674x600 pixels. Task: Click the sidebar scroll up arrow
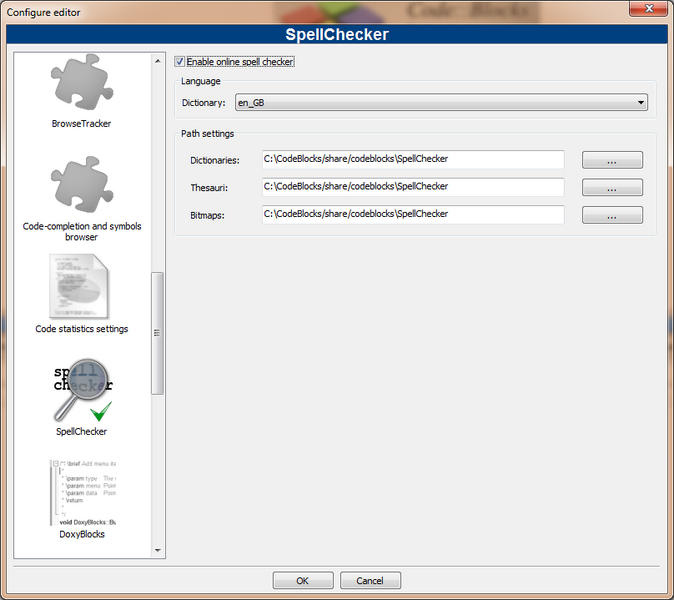158,61
